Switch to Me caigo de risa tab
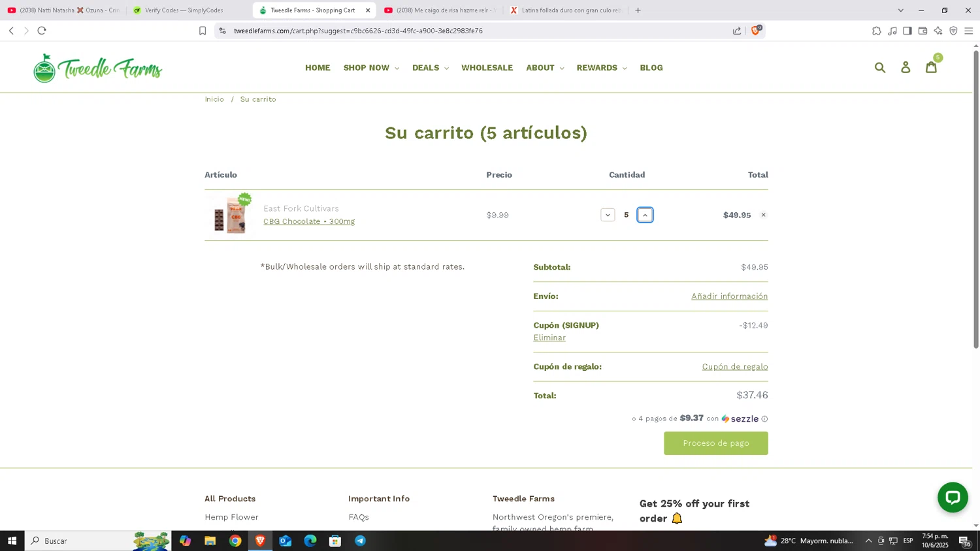The height and width of the screenshot is (551, 980). 440,10
